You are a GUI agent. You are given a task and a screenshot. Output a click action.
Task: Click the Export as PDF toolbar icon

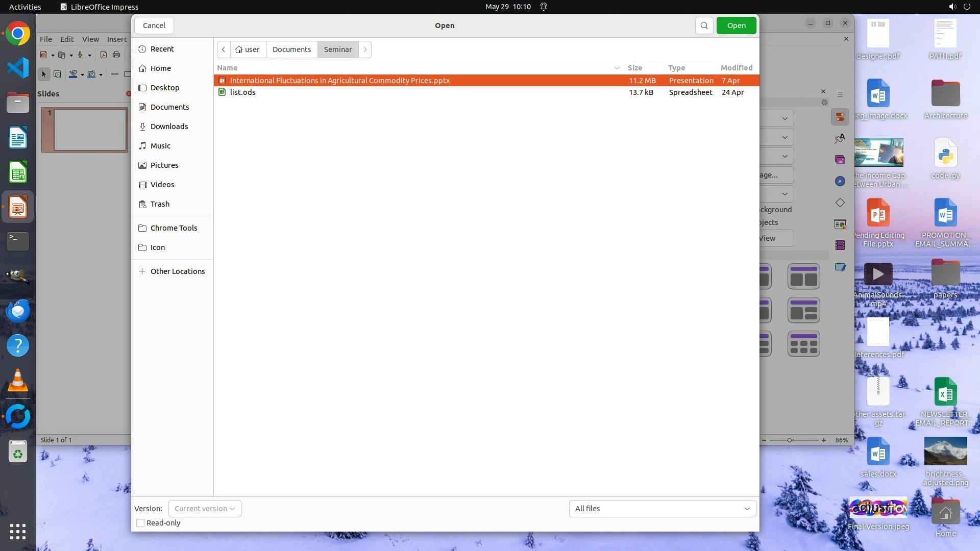(104, 55)
